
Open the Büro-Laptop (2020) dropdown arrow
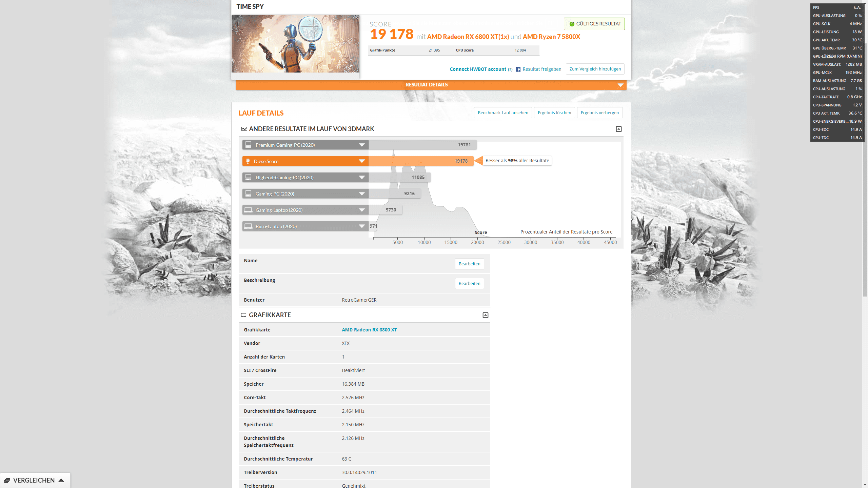(x=362, y=226)
